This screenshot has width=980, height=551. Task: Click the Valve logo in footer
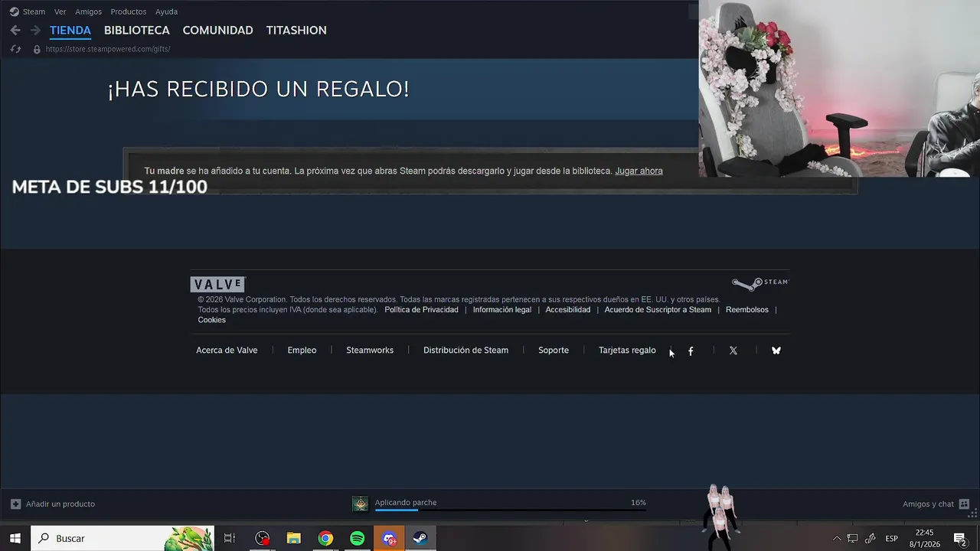pos(217,285)
